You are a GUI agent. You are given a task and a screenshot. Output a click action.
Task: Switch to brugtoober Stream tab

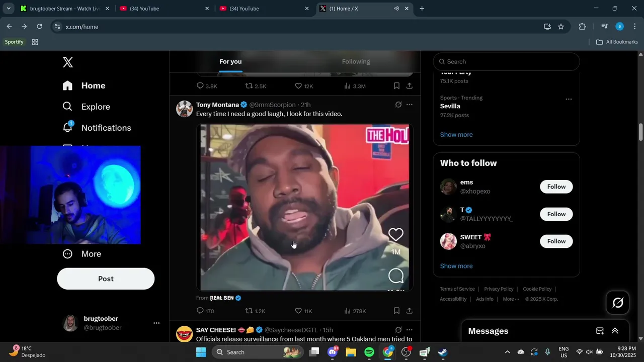point(64,9)
